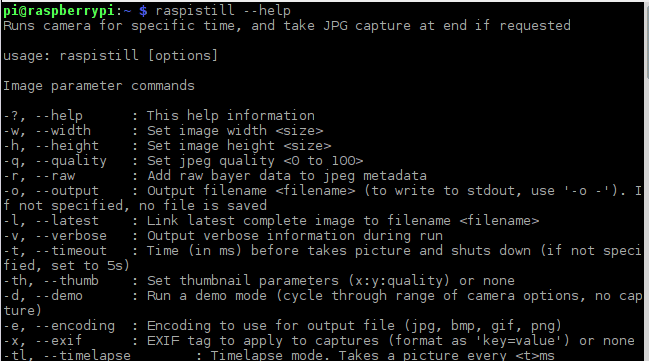The image size is (649, 361).
Task: Click the '--demo' mode option line
Action: (x=322, y=303)
